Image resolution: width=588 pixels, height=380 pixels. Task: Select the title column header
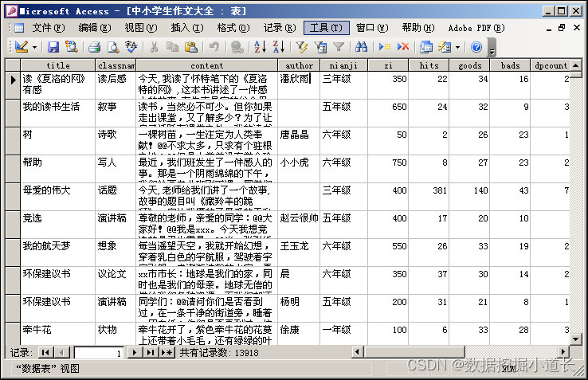[58, 65]
